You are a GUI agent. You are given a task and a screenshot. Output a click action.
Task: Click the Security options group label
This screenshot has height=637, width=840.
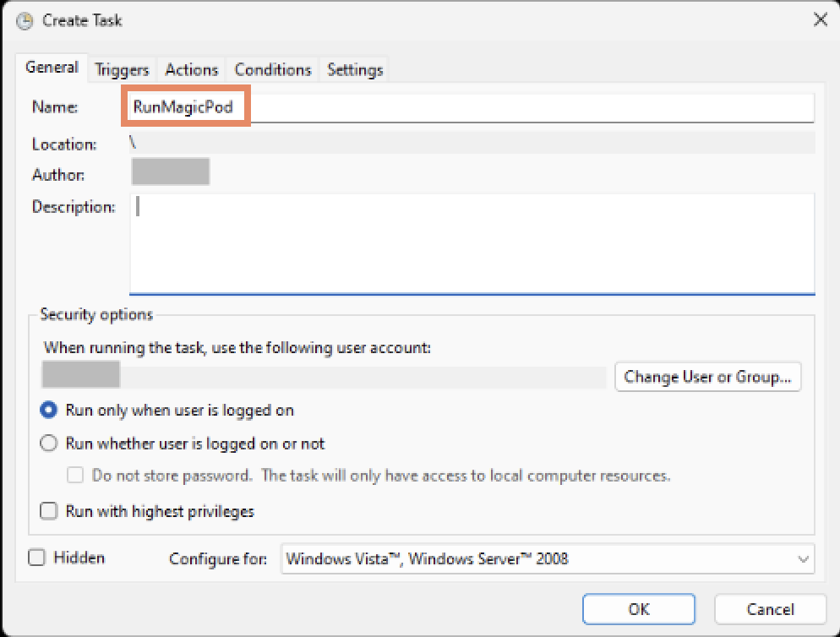96,314
